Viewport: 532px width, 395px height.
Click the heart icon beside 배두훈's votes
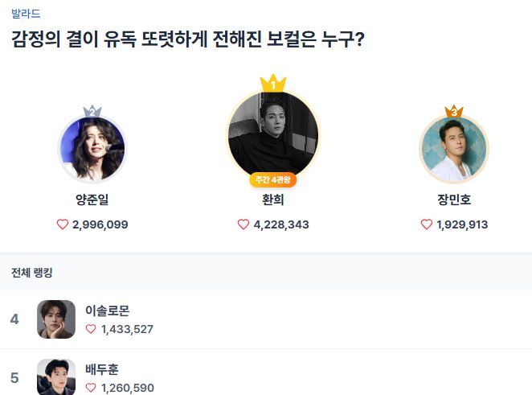[91, 388]
